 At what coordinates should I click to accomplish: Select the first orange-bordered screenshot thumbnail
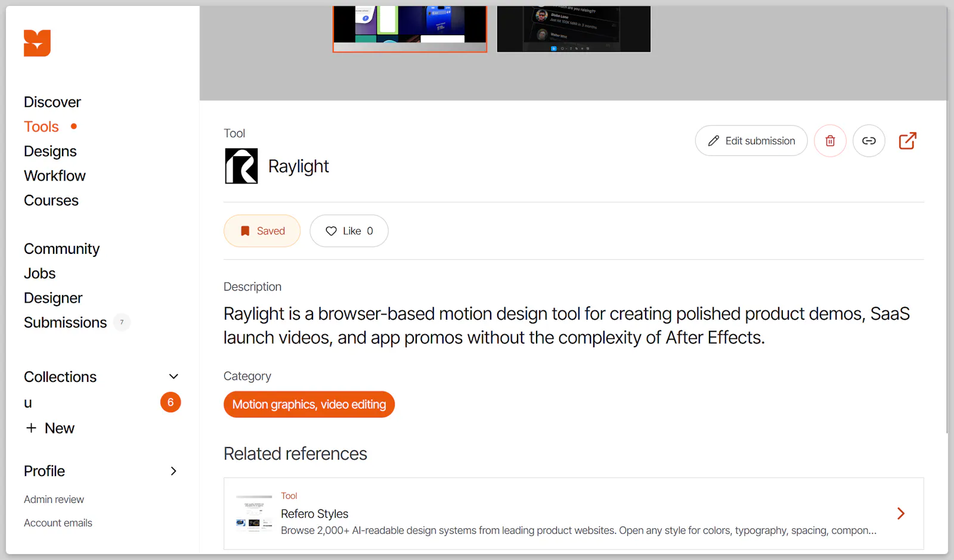(410, 29)
